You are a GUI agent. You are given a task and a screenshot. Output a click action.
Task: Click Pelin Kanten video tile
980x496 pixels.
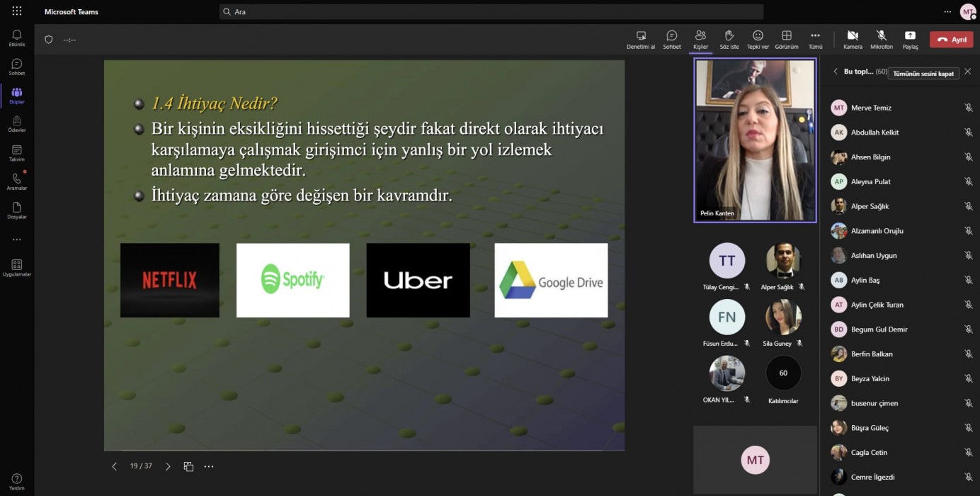pyautogui.click(x=755, y=140)
